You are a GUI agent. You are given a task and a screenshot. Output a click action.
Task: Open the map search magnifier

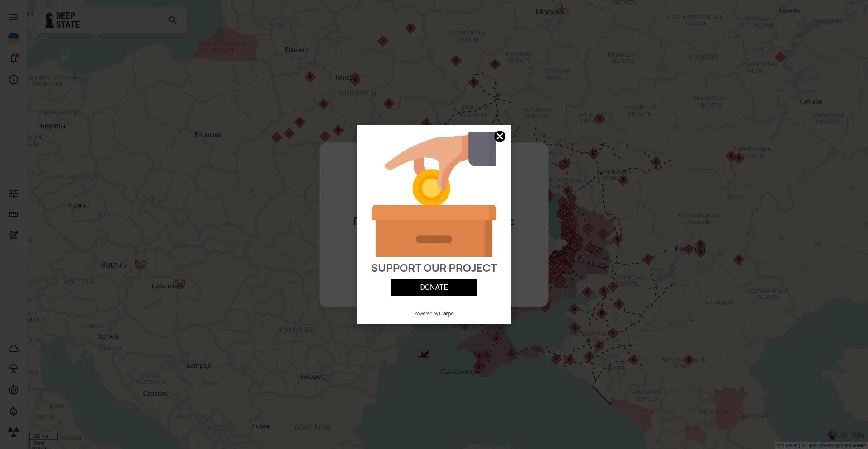tap(173, 20)
